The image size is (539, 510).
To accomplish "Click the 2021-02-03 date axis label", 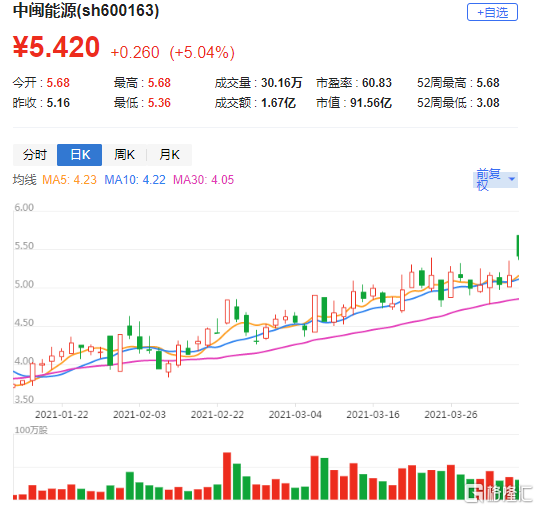I will point(140,414).
